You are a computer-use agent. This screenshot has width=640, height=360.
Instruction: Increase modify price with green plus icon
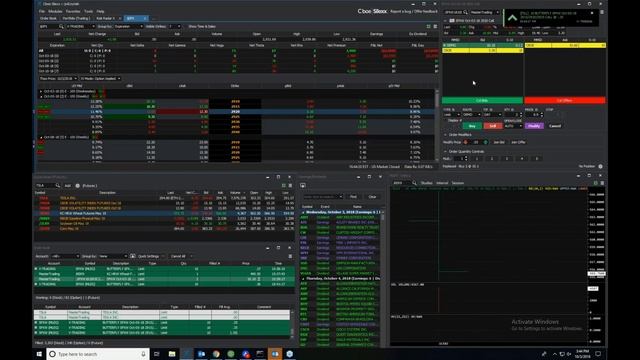pos(485,142)
